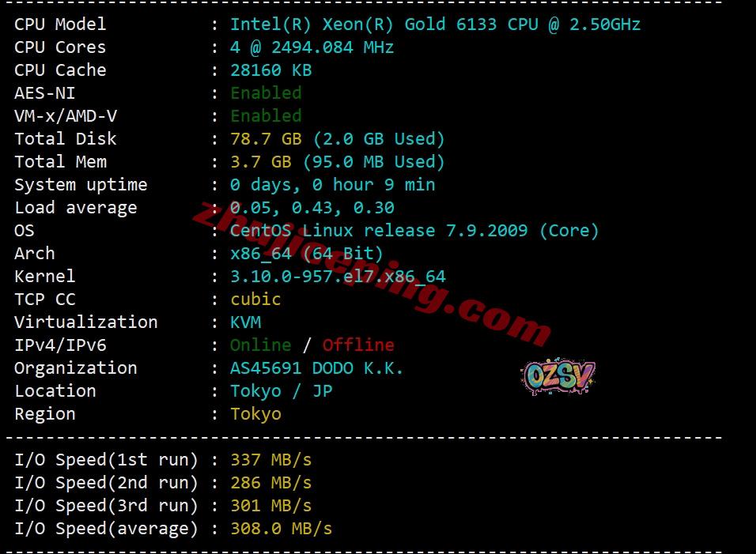Image resolution: width=756 pixels, height=554 pixels.
Task: Click the Tokyo / JP location value
Action: pos(281,391)
